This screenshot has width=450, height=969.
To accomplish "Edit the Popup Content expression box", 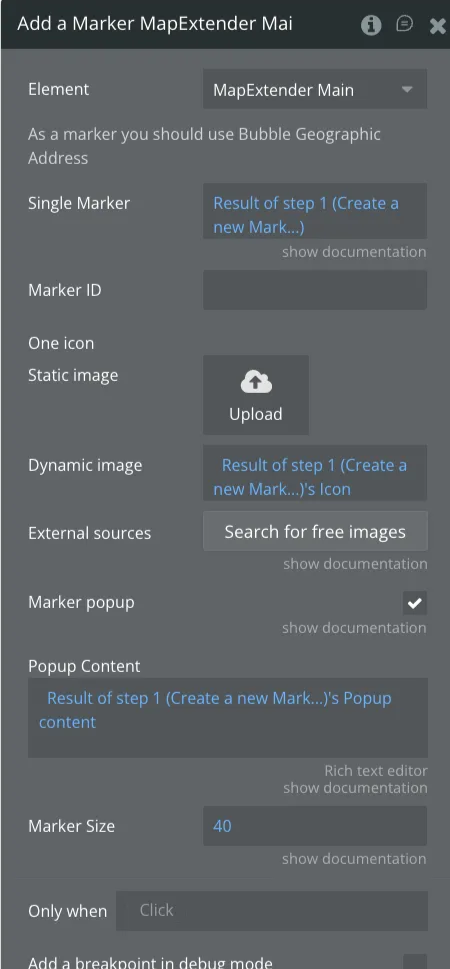I will point(227,717).
